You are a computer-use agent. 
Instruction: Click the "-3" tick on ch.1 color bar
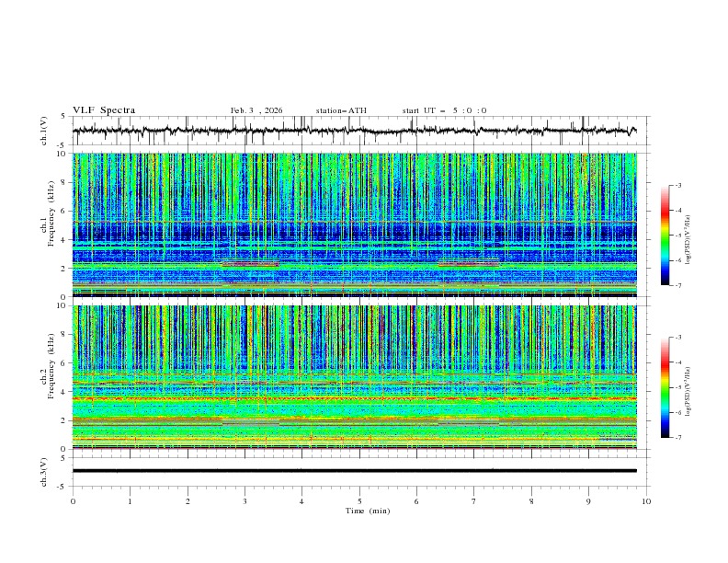pyautogui.click(x=678, y=185)
